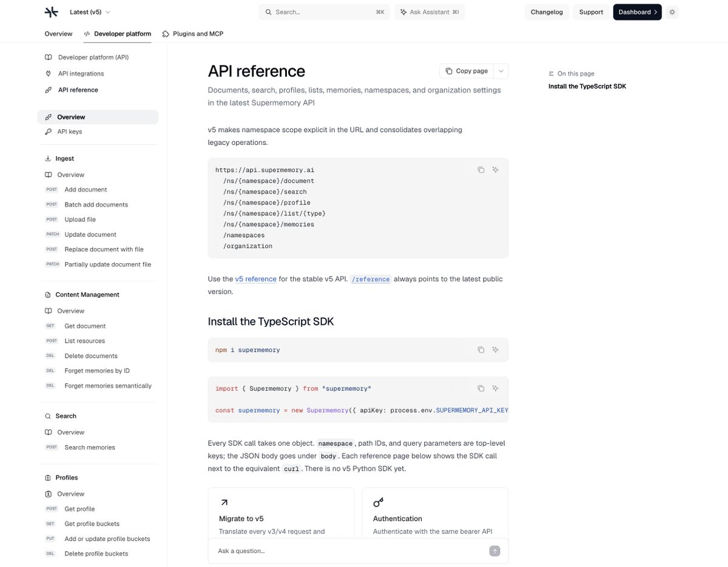Open the Authentication card
The width and height of the screenshot is (728, 567).
(435, 512)
